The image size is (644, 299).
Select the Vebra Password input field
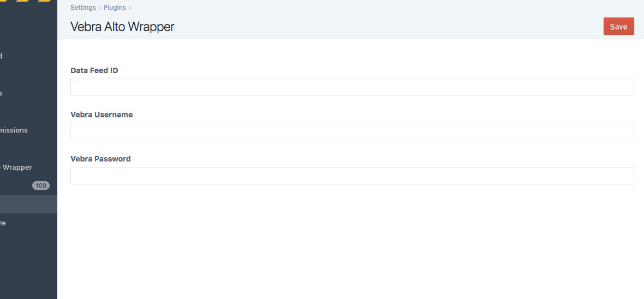pyautogui.click(x=352, y=176)
